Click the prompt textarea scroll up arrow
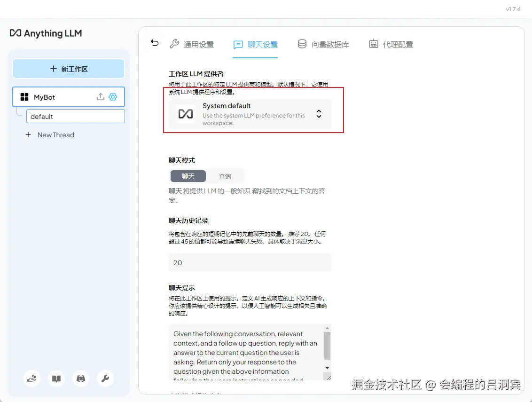 [327, 328]
